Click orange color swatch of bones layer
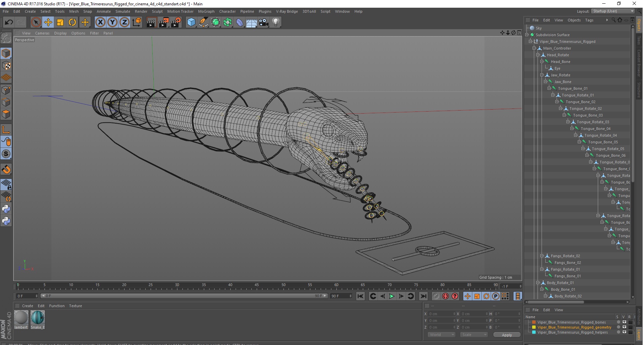Viewport: 644px width, 345px height. (x=534, y=322)
